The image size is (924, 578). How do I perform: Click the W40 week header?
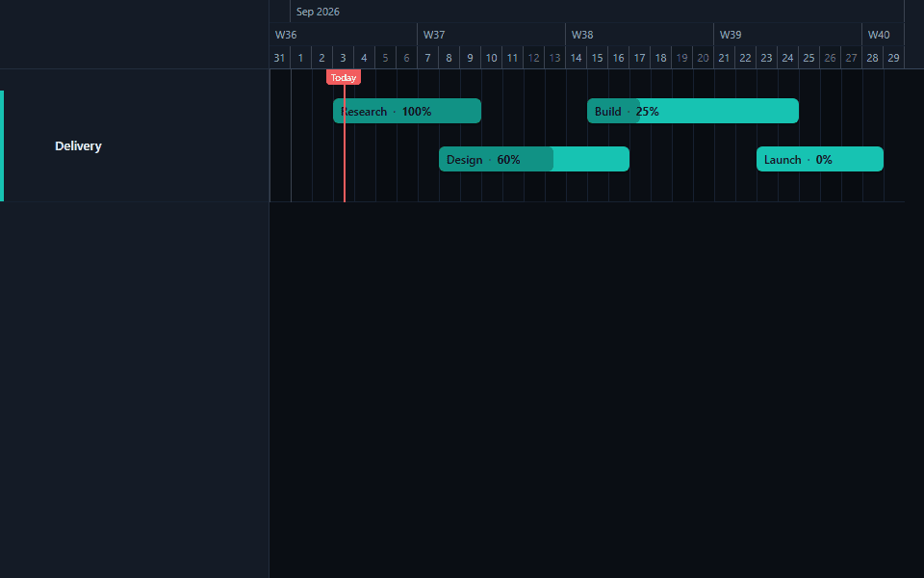(x=884, y=35)
